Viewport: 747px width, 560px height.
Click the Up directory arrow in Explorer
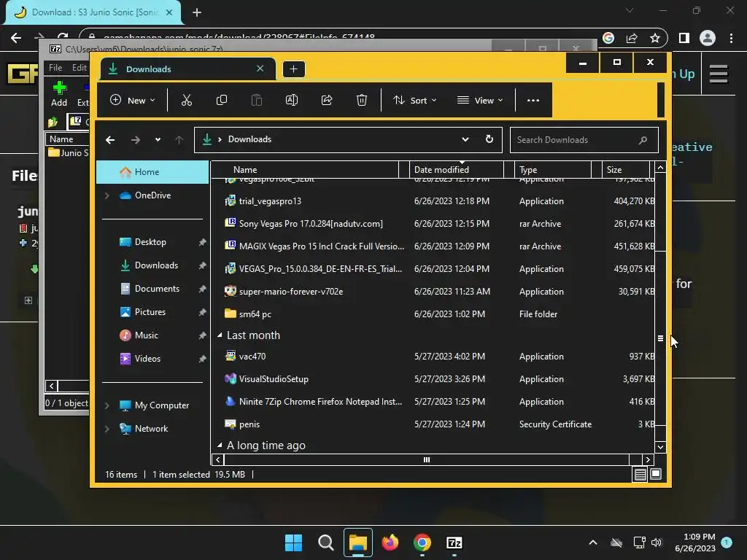pyautogui.click(x=179, y=139)
